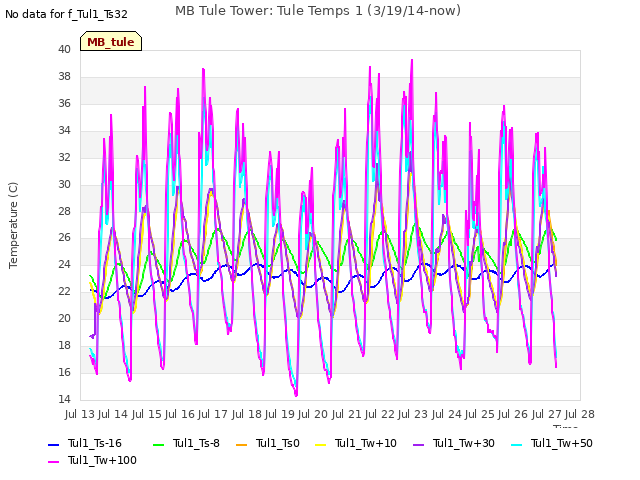Click the 30 y-axis tick label

[x=64, y=184]
